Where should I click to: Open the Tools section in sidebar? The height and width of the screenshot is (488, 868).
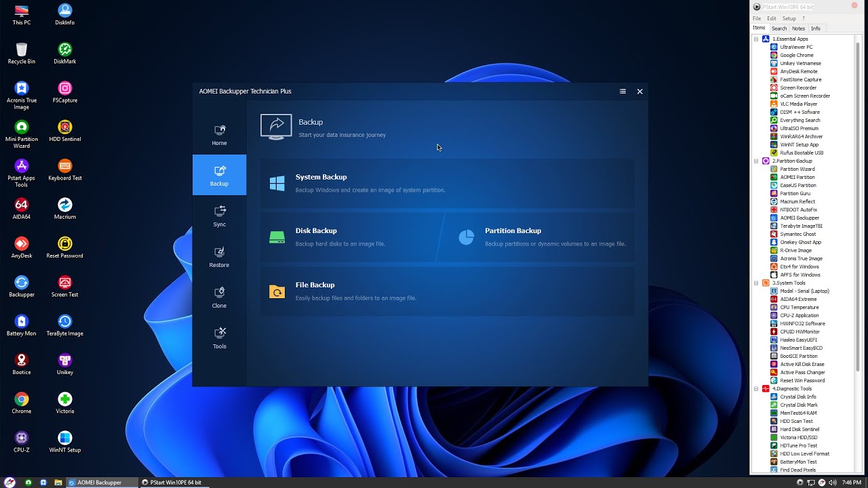pyautogui.click(x=219, y=338)
